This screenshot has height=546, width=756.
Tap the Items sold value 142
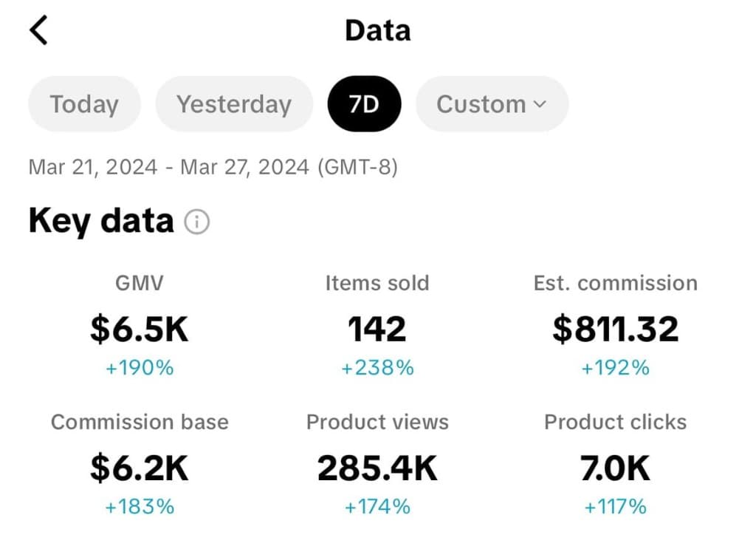point(377,329)
